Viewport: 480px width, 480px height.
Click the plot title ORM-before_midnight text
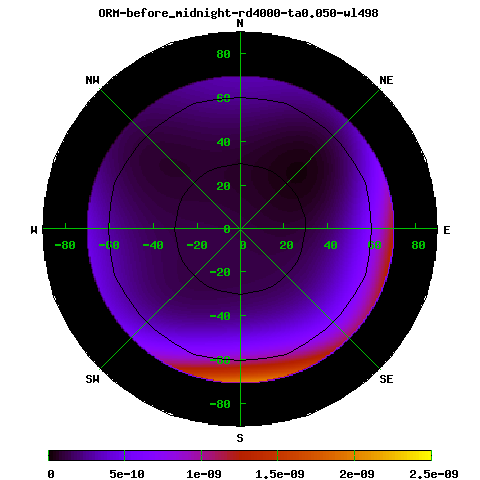tap(238, 13)
